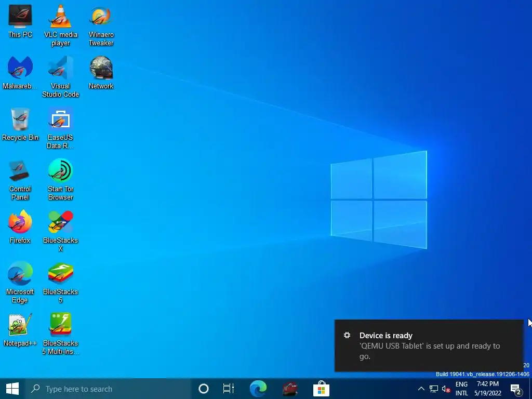The width and height of the screenshot is (532, 399).
Task: Click the Device is ready notification
Action: click(429, 345)
